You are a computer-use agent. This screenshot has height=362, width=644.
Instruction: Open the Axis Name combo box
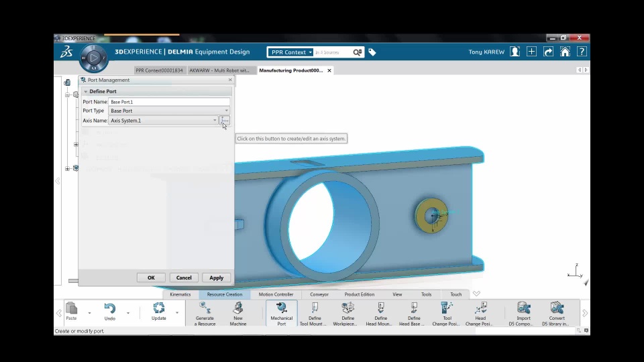click(163, 120)
